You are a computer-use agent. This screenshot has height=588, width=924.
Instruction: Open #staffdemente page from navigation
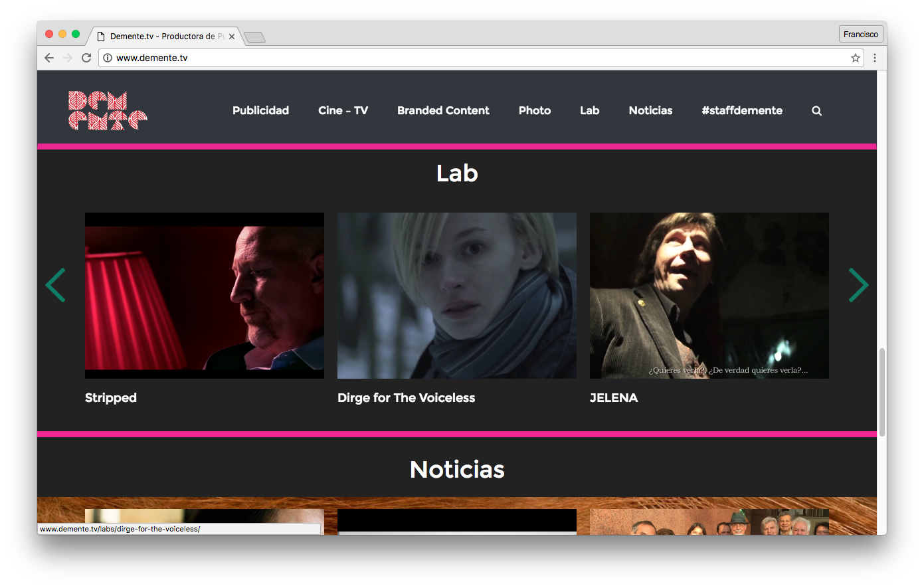coord(742,110)
